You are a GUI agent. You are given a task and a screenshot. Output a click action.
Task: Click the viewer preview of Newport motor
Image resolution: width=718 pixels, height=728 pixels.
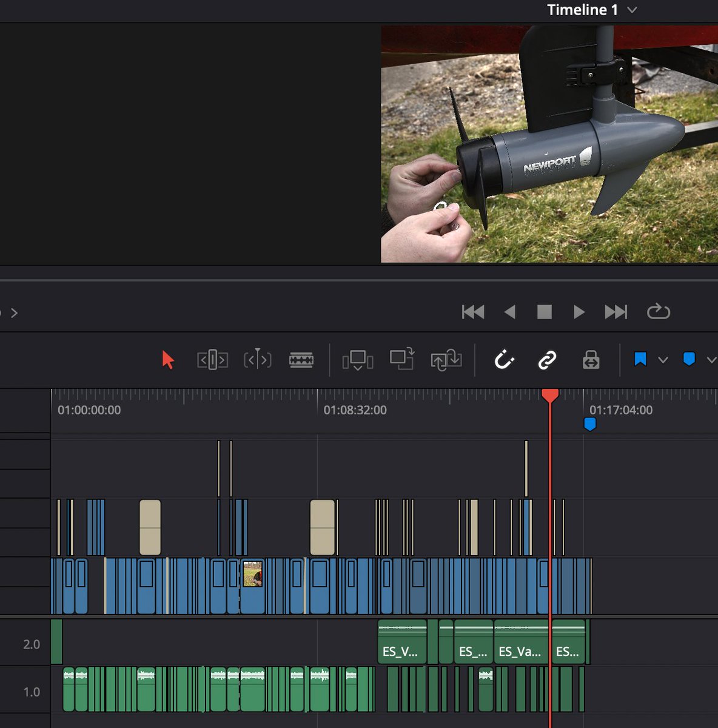pos(549,144)
